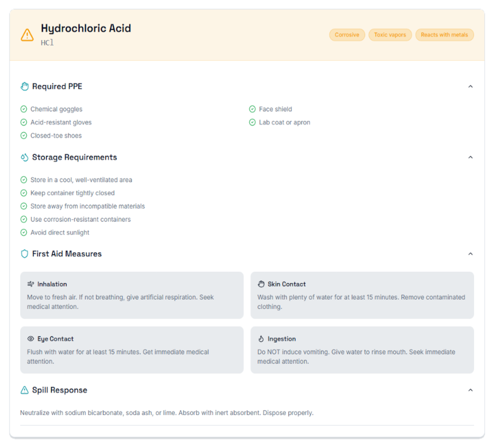This screenshot has width=493, height=448.
Task: Click the Store in a cool, well-ventilated area text
Action: point(81,180)
